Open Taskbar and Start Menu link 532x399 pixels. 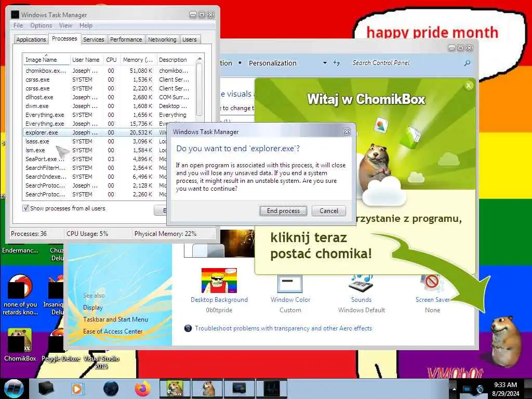click(x=115, y=320)
